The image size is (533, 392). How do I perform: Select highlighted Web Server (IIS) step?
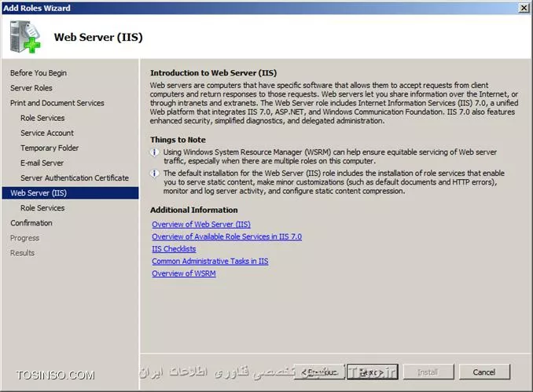(x=71, y=193)
